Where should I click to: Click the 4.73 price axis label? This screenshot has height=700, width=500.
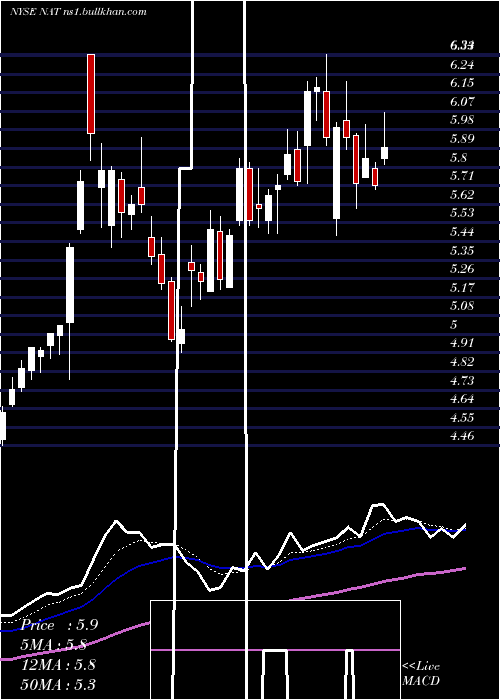462,380
